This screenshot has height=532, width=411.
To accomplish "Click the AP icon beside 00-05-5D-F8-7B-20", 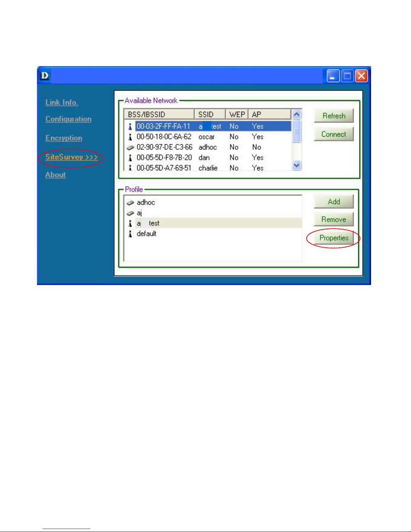I will coord(130,158).
